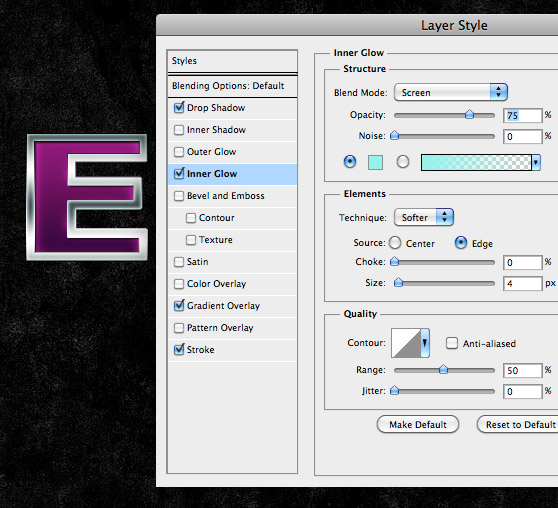Click the Range value field

coord(523,371)
